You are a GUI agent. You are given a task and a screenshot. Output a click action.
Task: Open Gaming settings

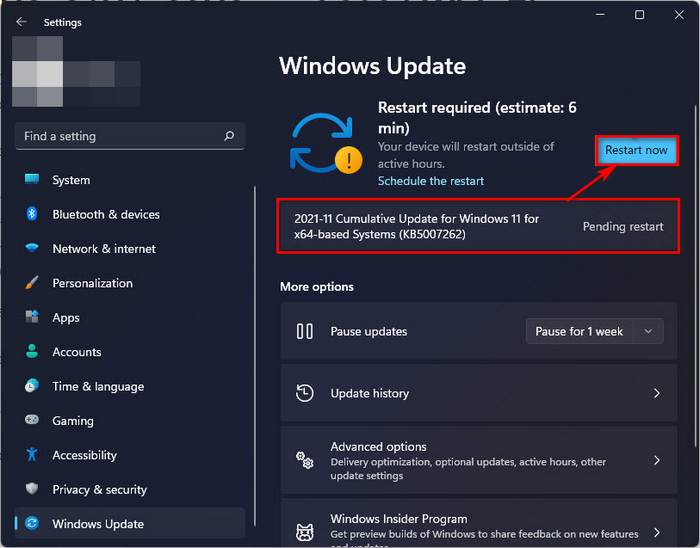coord(130,420)
